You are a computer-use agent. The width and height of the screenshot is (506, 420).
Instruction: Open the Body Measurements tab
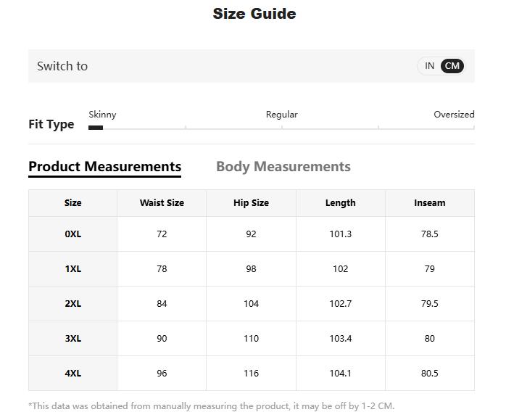[283, 167]
